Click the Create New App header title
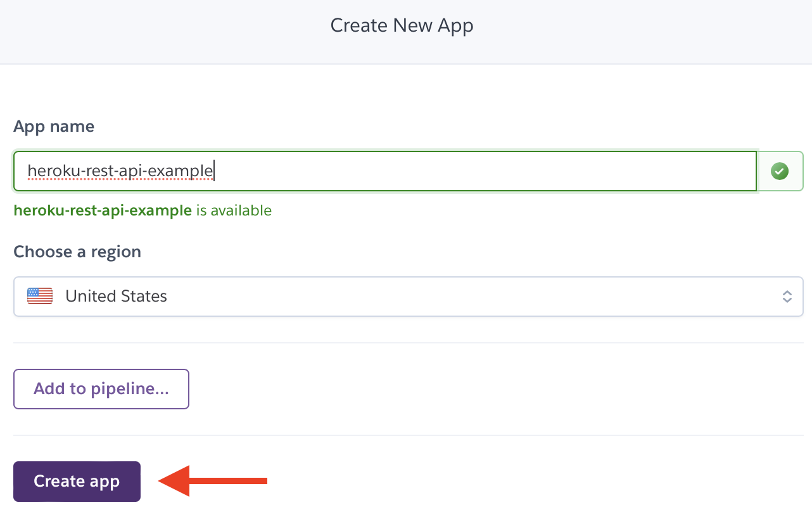The image size is (812, 531). [402, 25]
